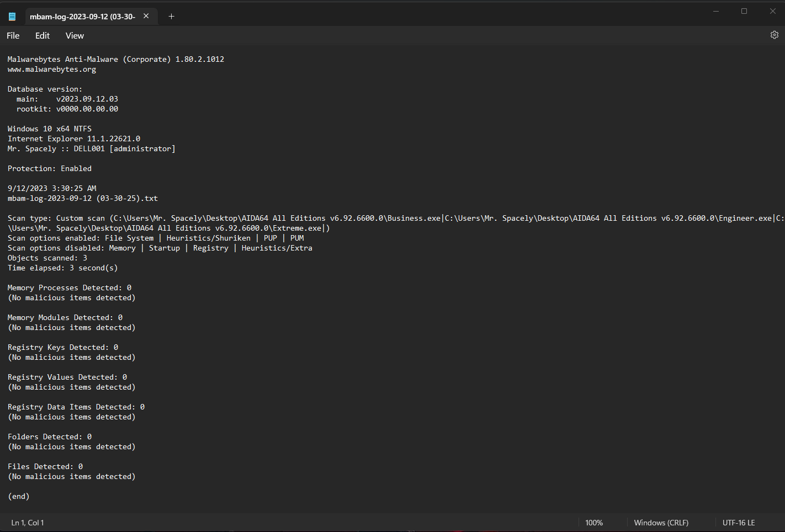This screenshot has width=785, height=532.
Task: Open the View menu
Action: click(75, 35)
